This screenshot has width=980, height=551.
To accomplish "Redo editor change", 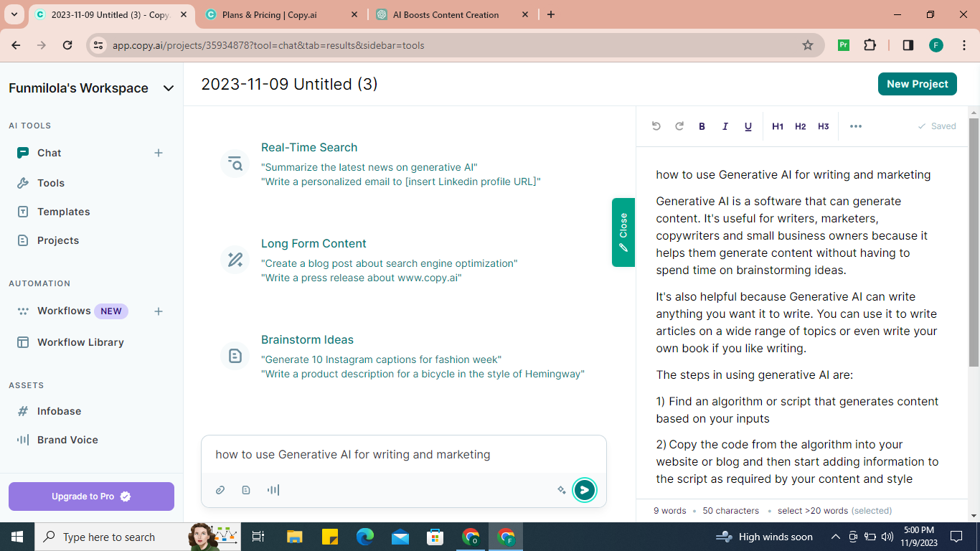I will click(x=679, y=126).
